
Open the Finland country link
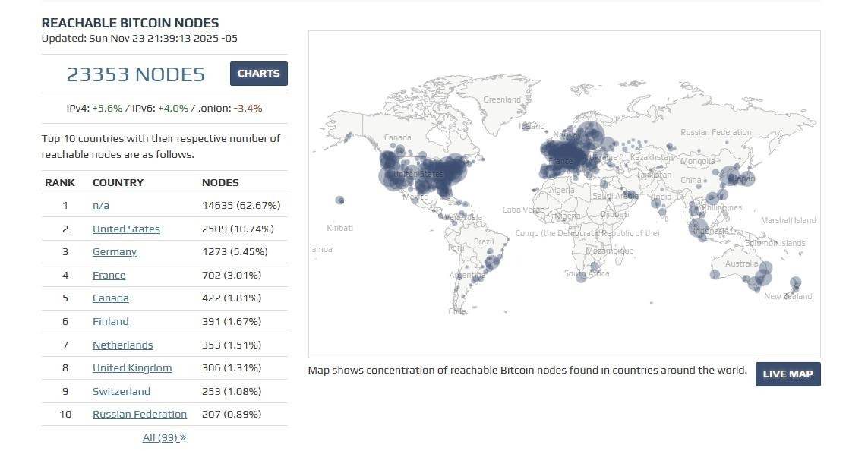click(110, 321)
